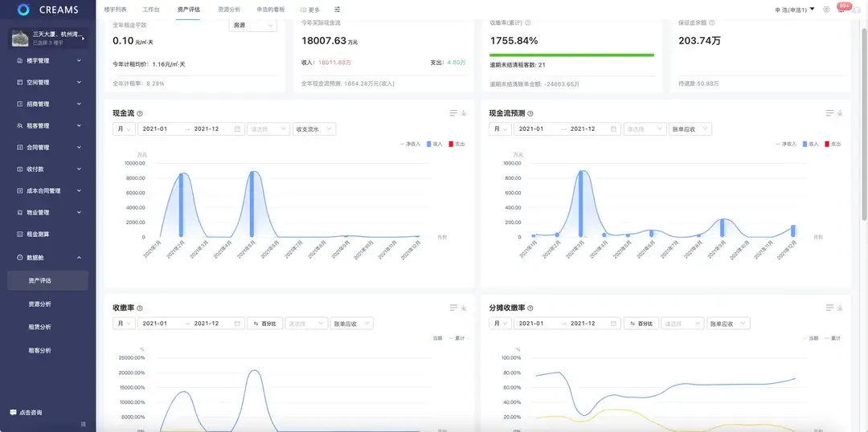Open the notification bell with 99+ badge
The height and width of the screenshot is (432, 868).
[x=841, y=10]
